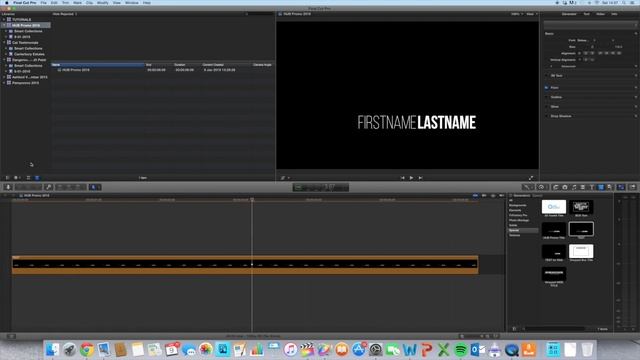Open the viewer zoom percentage dropdown
Viewport: 640px width, 360px height.
click(x=516, y=14)
